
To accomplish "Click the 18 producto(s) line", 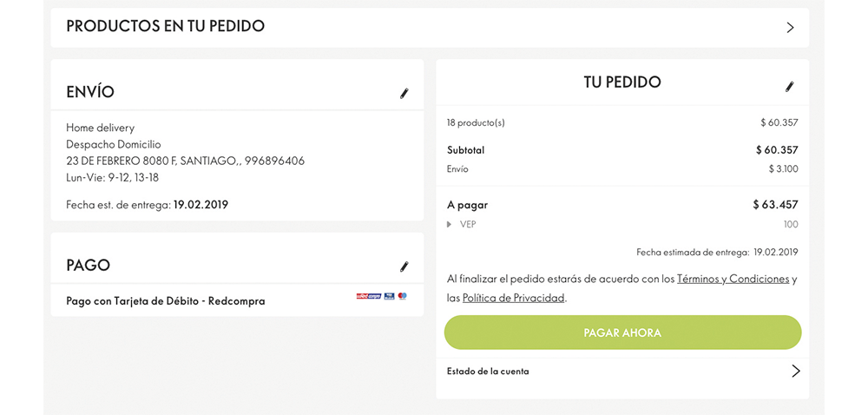I will pyautogui.click(x=476, y=123).
